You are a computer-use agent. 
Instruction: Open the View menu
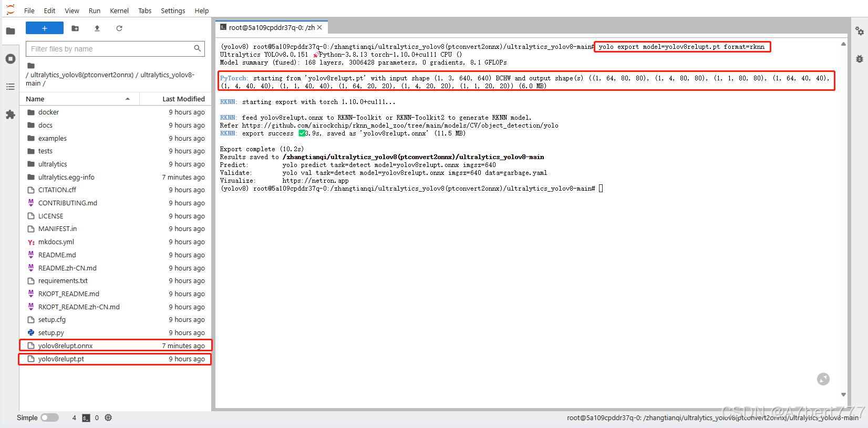coord(72,11)
